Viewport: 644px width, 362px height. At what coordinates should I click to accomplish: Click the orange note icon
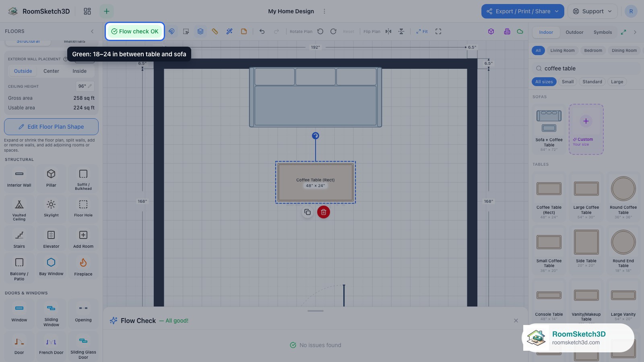tap(244, 31)
